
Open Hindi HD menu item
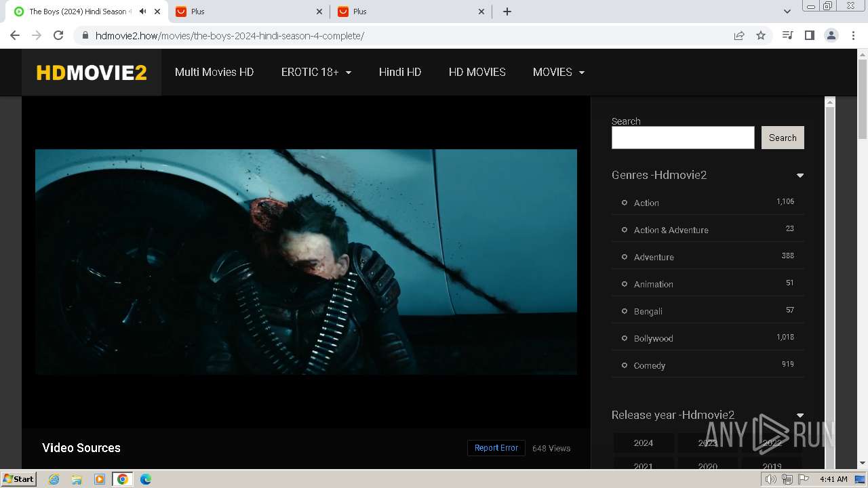400,72
